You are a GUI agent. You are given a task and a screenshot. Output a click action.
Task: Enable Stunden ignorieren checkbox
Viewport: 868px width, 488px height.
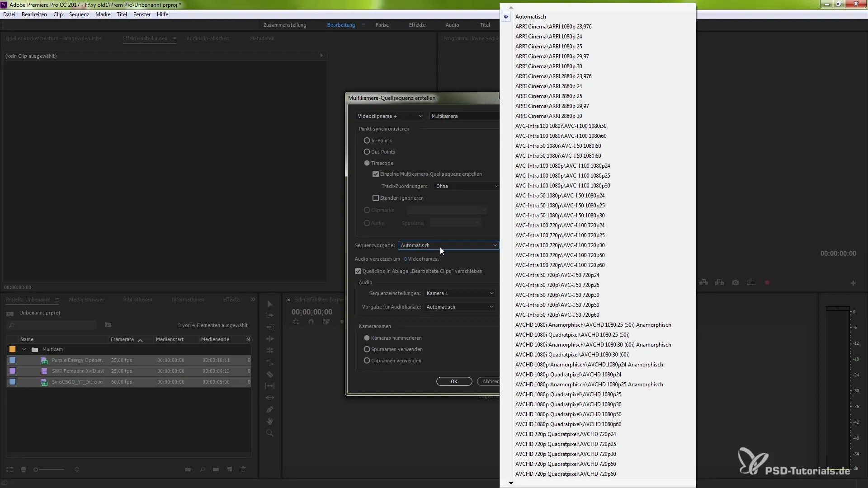(x=376, y=198)
